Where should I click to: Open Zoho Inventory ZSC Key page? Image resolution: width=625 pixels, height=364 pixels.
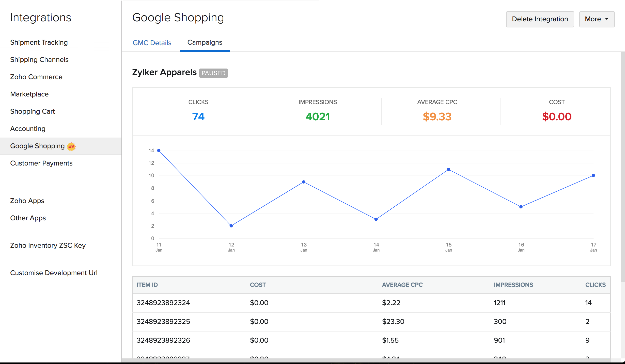tap(48, 245)
